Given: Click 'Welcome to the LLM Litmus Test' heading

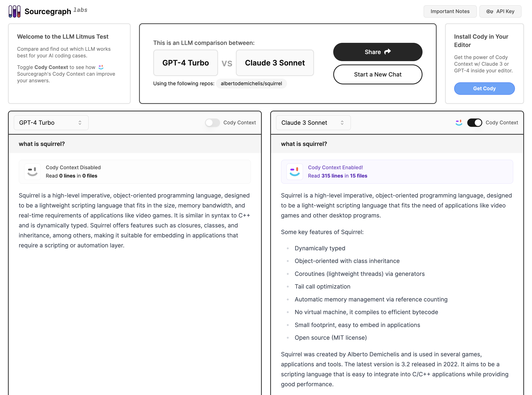Looking at the screenshot, I should coord(63,37).
